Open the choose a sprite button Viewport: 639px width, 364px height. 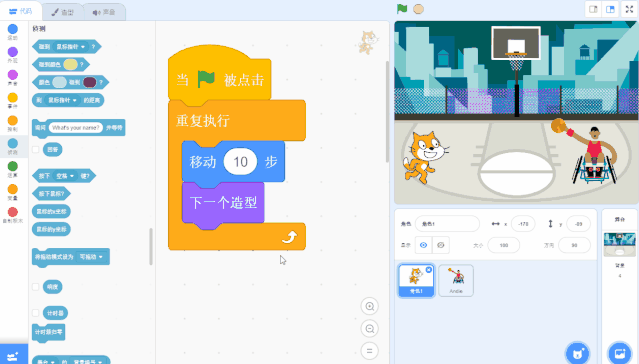click(577, 353)
